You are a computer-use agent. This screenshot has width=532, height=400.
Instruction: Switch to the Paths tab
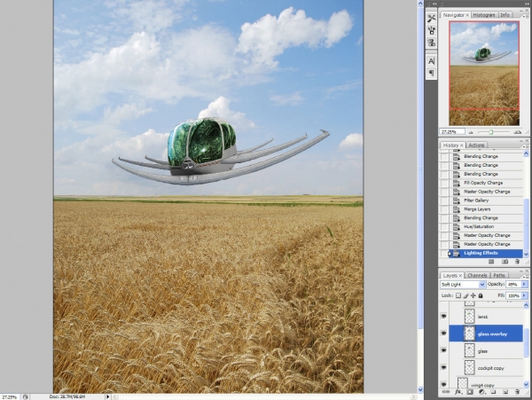click(498, 276)
